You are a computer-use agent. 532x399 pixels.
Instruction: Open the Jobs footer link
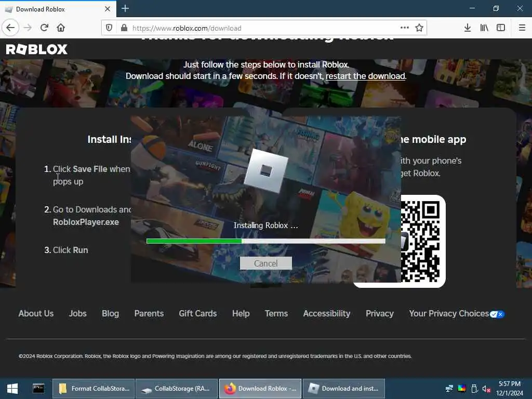(x=78, y=313)
